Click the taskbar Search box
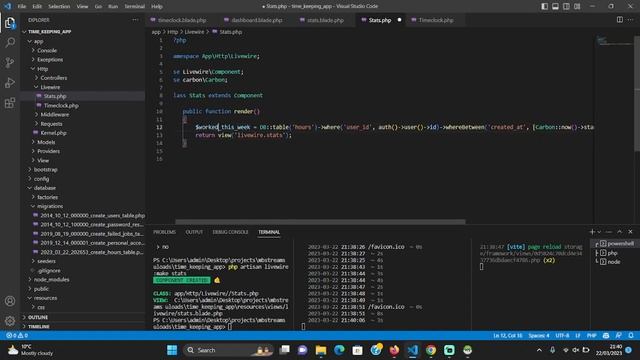 pos(229,350)
